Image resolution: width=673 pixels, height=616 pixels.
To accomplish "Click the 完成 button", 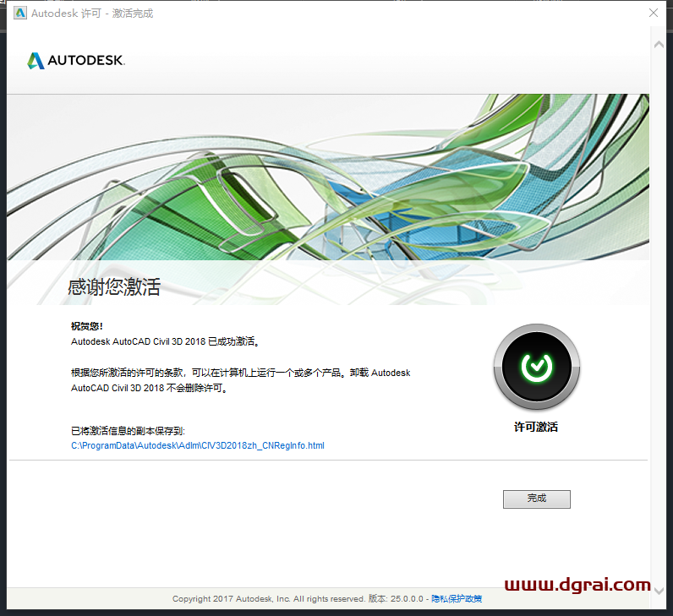I will (536, 499).
